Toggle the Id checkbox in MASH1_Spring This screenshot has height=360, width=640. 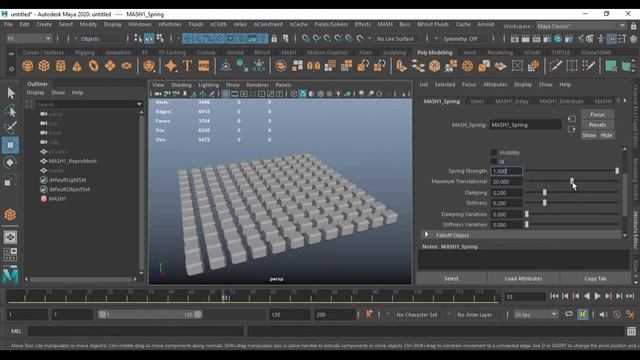coord(494,162)
